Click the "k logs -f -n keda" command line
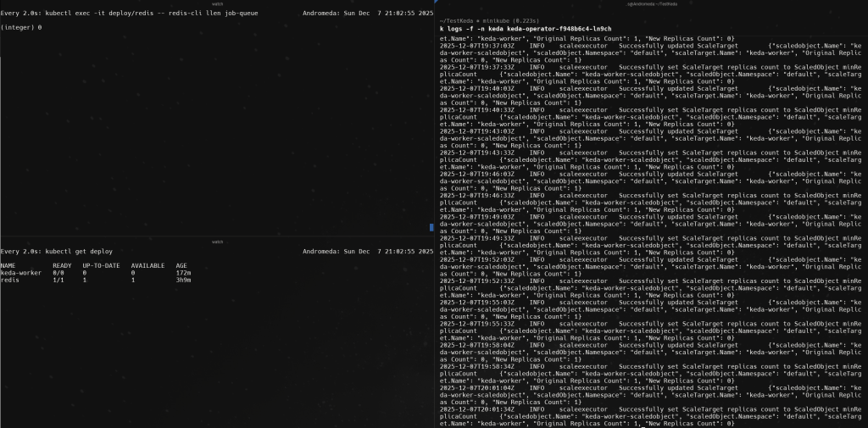Viewport: 868px width, 428px height. [526, 29]
